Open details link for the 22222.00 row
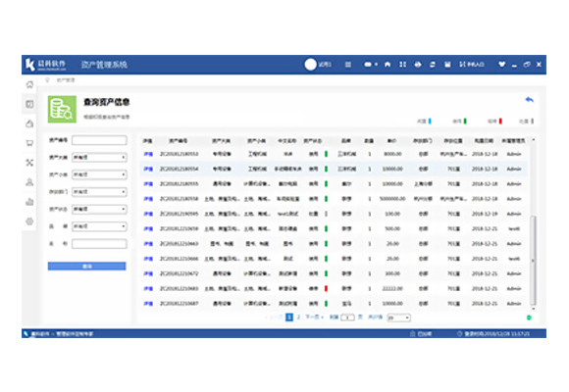Image resolution: width=569 pixels, height=392 pixels. (x=148, y=289)
